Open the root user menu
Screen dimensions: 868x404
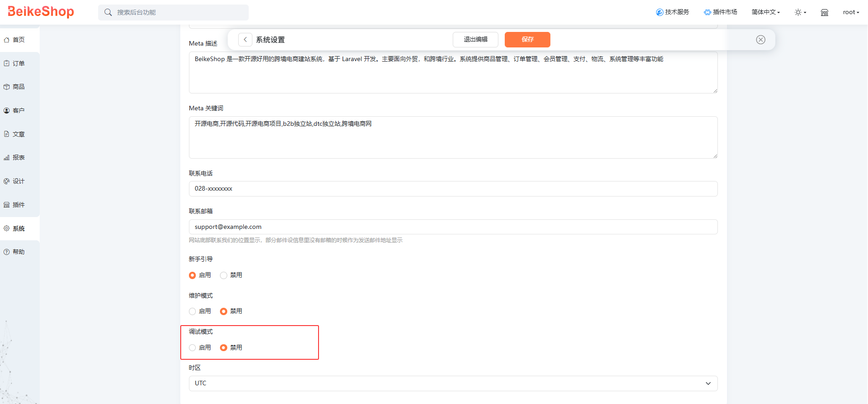pos(851,12)
